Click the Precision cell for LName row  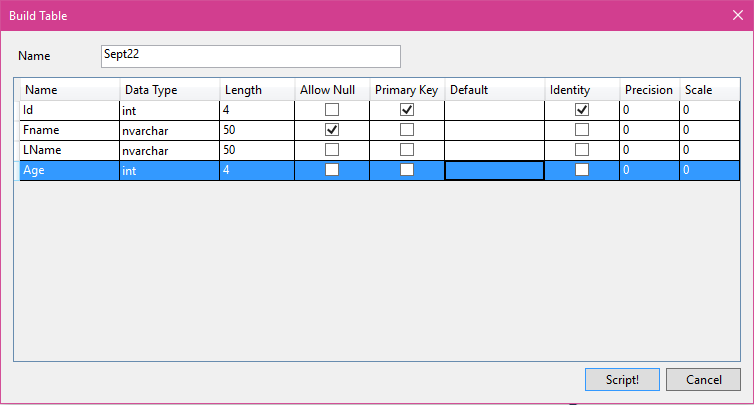(649, 150)
